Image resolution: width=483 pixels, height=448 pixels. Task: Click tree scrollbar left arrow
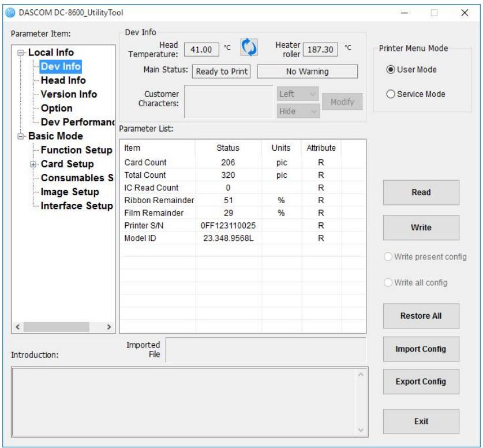click(x=17, y=327)
